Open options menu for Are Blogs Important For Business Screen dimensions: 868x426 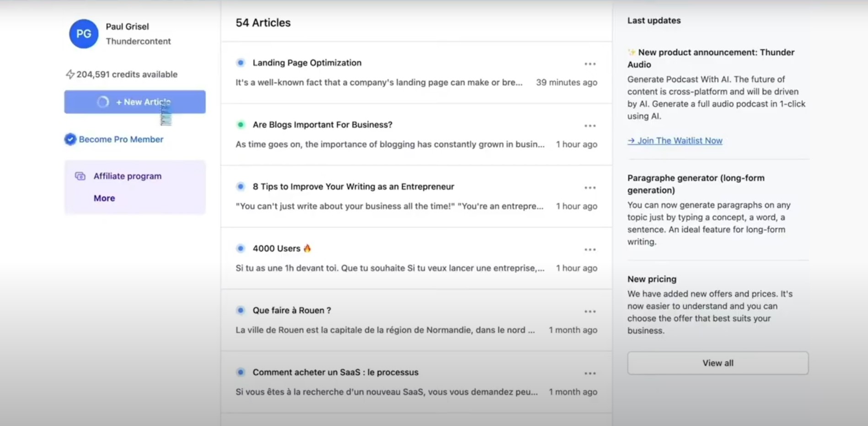590,126
